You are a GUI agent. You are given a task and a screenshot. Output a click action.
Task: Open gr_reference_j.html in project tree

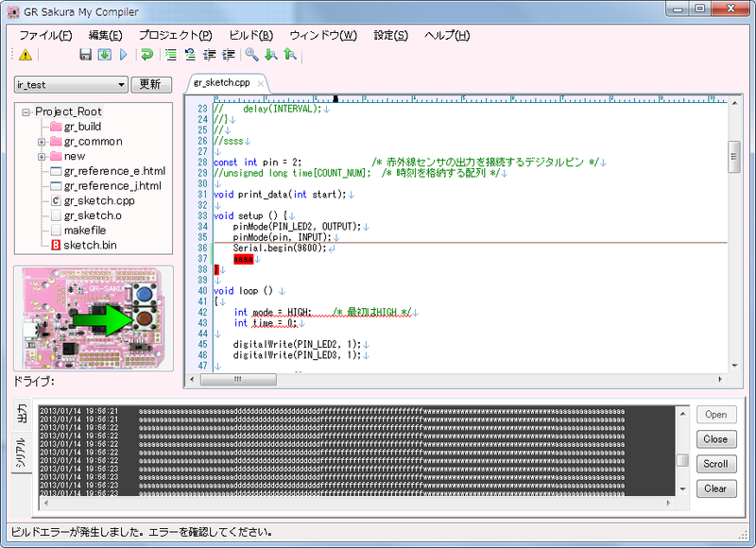112,186
